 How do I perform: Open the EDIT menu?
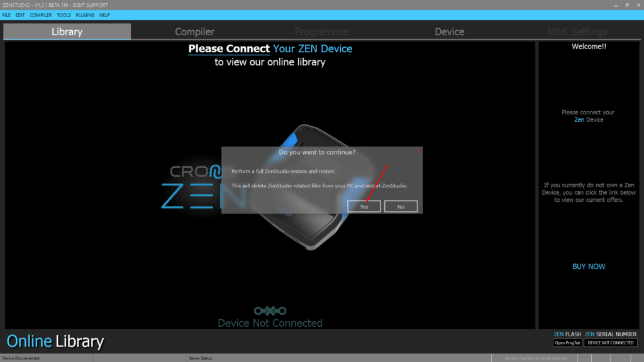click(x=20, y=15)
